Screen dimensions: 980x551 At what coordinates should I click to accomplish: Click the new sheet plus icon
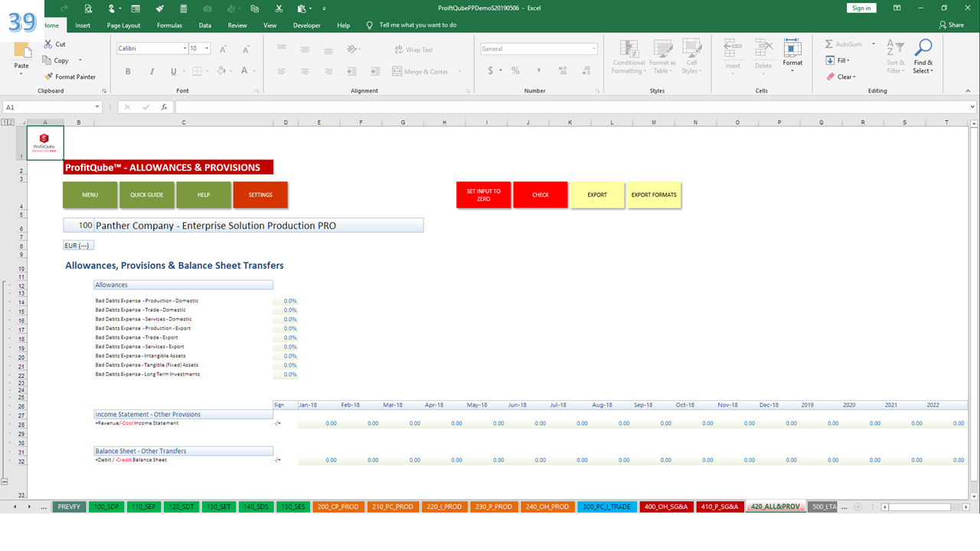click(857, 507)
